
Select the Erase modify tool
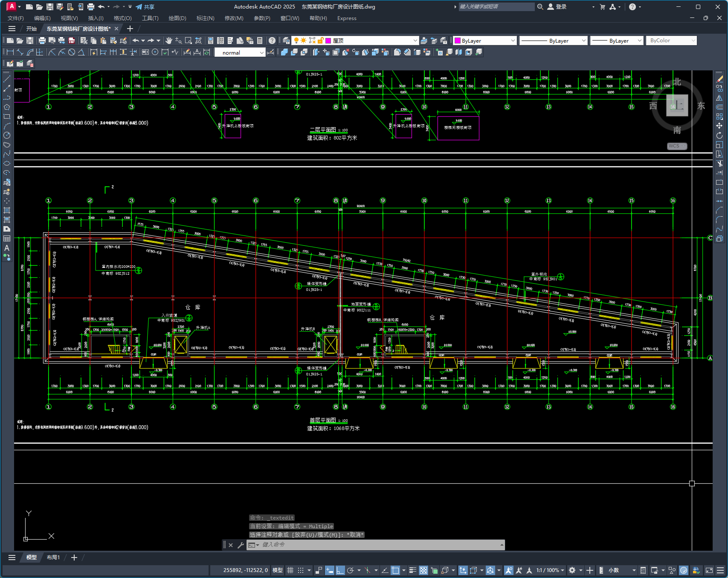click(719, 79)
